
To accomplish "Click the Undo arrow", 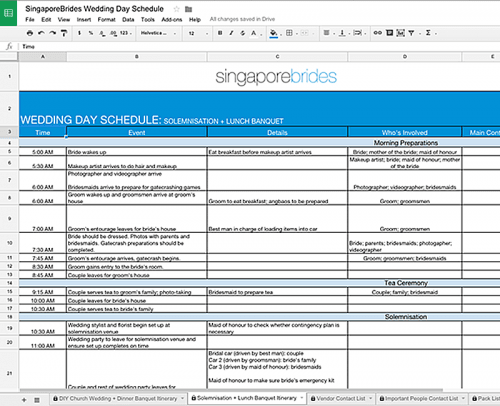I will [x=41, y=33].
